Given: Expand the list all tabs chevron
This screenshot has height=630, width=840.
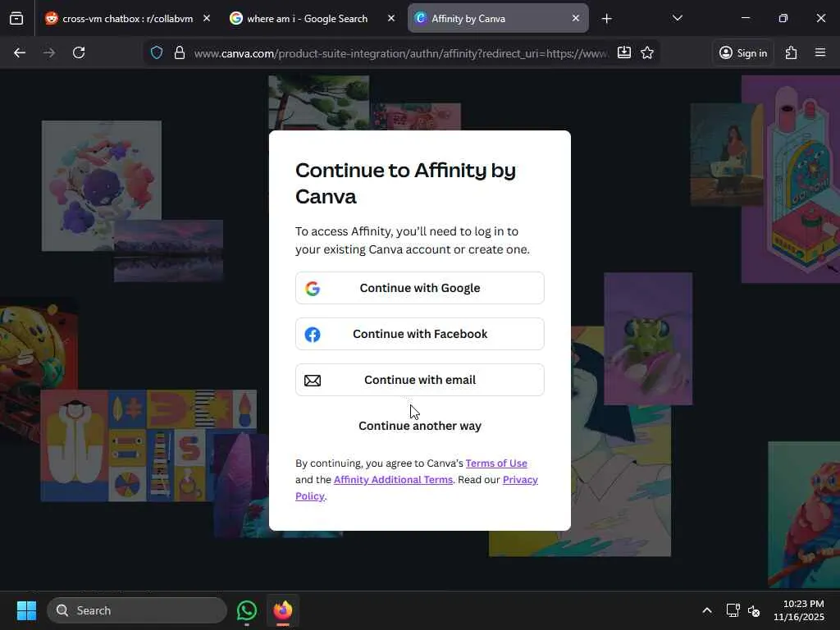Looking at the screenshot, I should [x=677, y=18].
